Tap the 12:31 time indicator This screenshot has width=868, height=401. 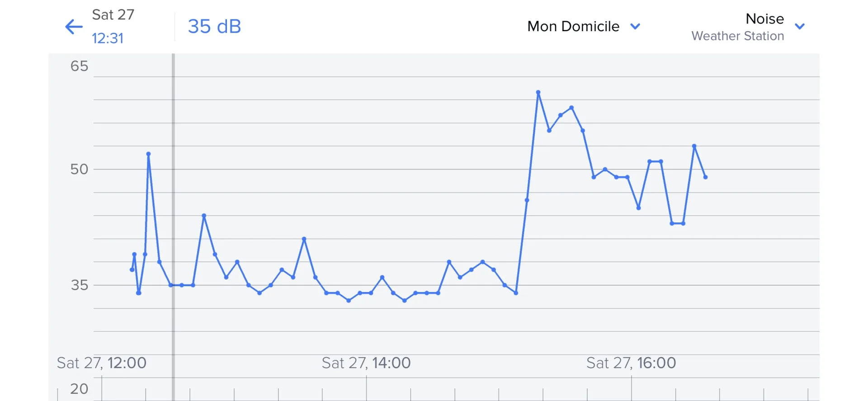[108, 38]
